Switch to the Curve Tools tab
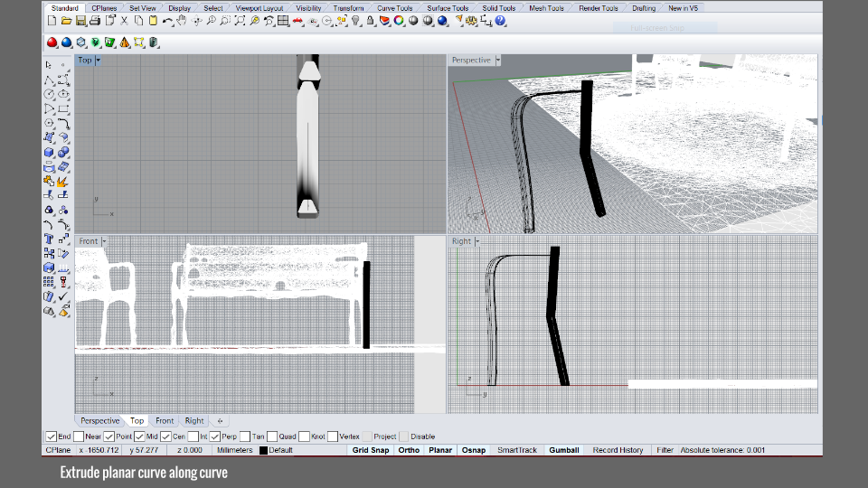 click(x=394, y=8)
